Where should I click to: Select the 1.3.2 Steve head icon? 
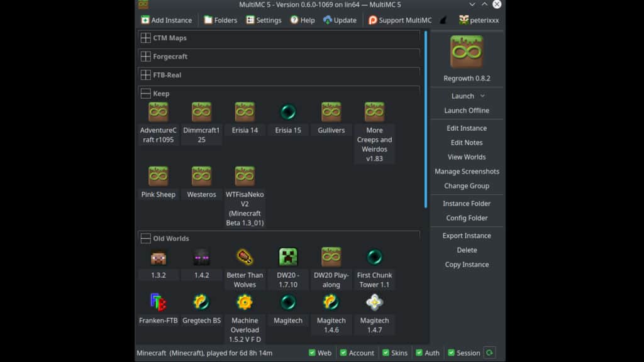tap(158, 258)
